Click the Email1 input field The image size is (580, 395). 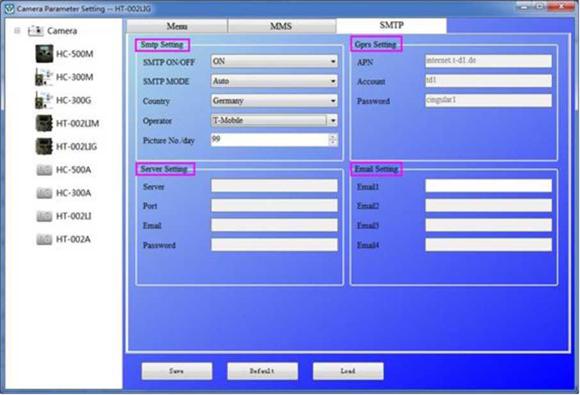point(488,186)
